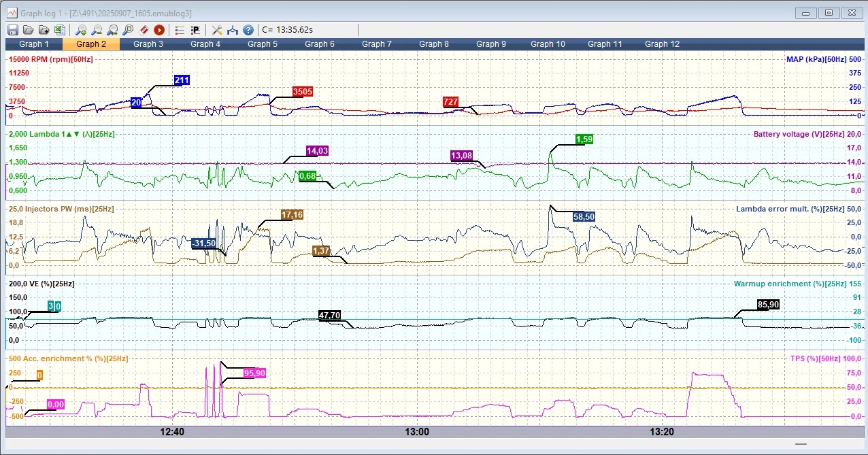Click the Injectors PW (ms) channel label
Image resolution: width=868 pixels, height=455 pixels.
(x=71, y=209)
